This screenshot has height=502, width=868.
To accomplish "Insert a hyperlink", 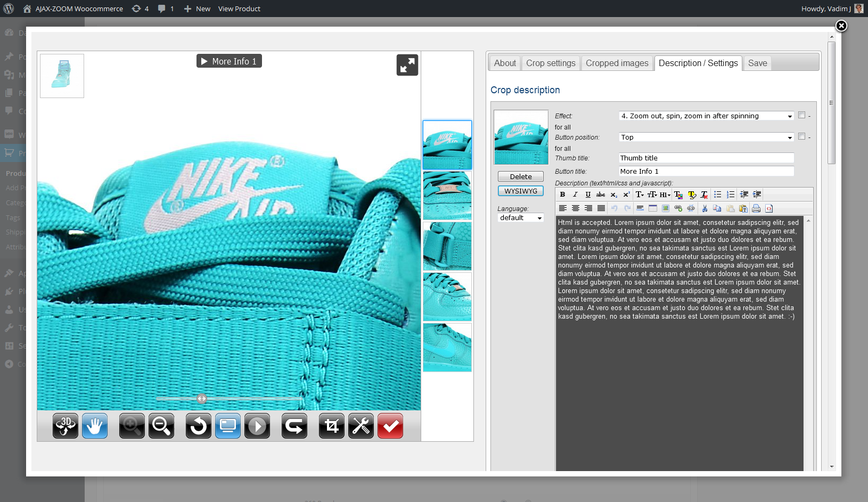I will 678,208.
